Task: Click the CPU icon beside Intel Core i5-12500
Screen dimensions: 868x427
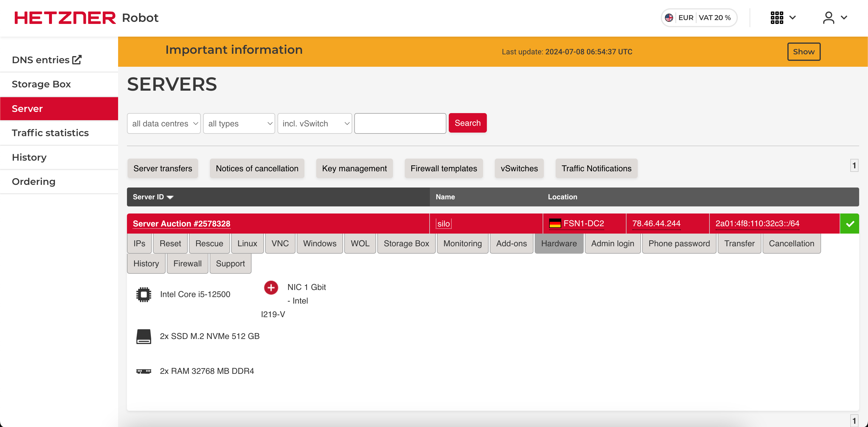Action: (144, 294)
